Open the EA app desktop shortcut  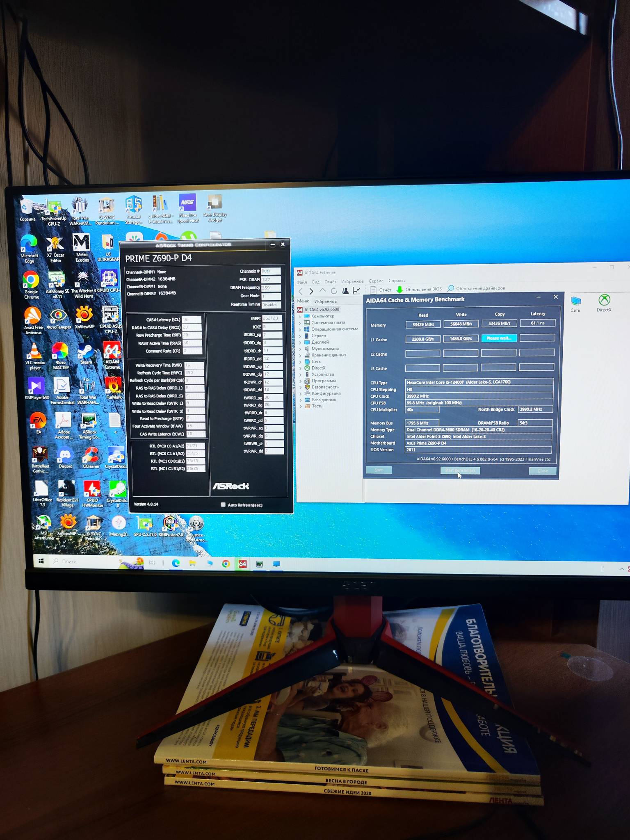[38, 423]
